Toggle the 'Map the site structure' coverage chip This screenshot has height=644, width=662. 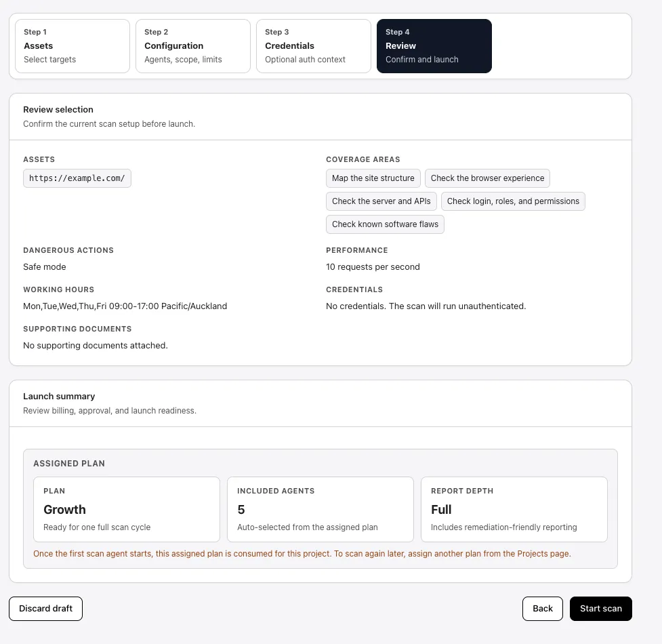pyautogui.click(x=373, y=178)
